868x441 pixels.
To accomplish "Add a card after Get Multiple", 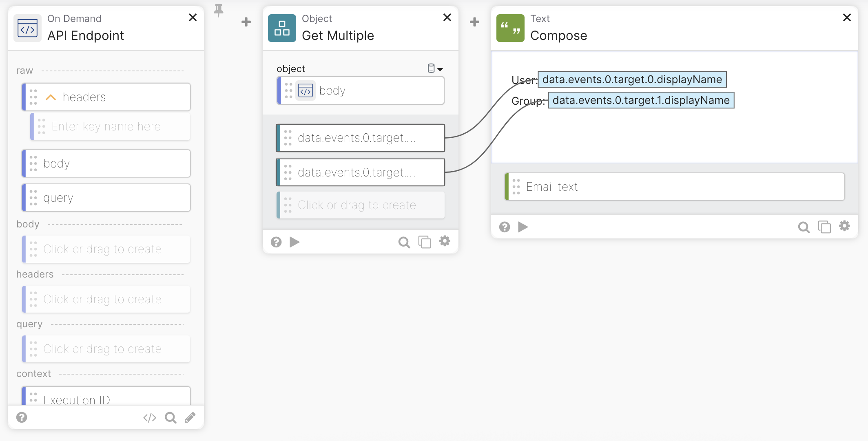I will [474, 22].
